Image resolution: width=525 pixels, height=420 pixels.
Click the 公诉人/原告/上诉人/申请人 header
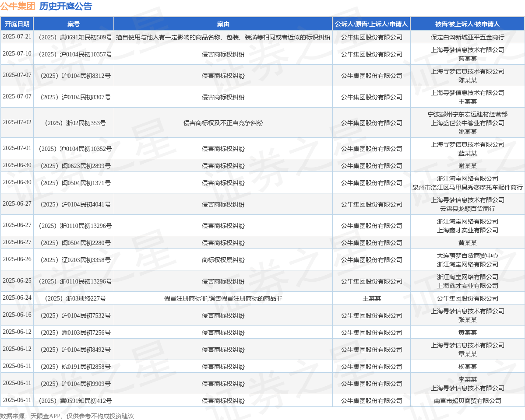(371, 24)
